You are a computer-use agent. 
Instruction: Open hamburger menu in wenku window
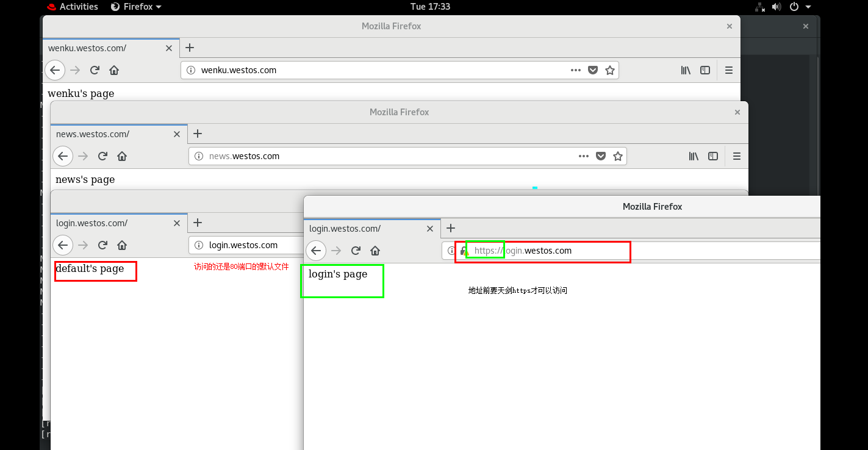click(x=729, y=70)
